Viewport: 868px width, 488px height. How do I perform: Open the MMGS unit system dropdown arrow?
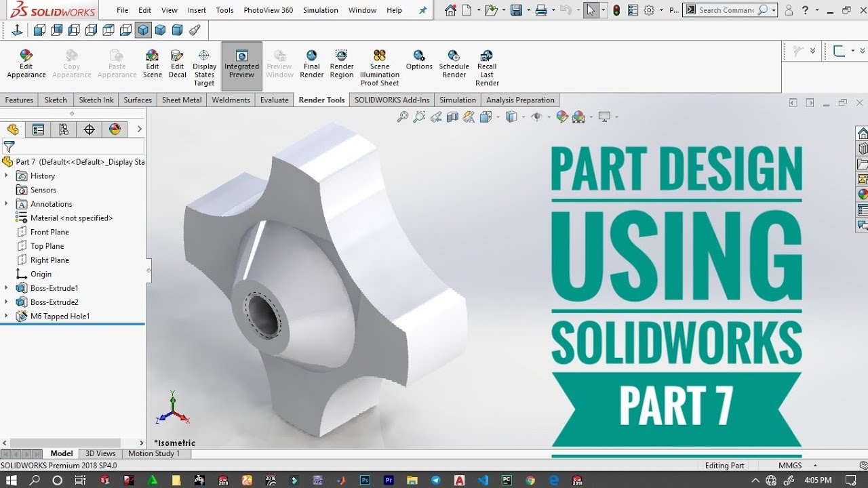click(815, 466)
